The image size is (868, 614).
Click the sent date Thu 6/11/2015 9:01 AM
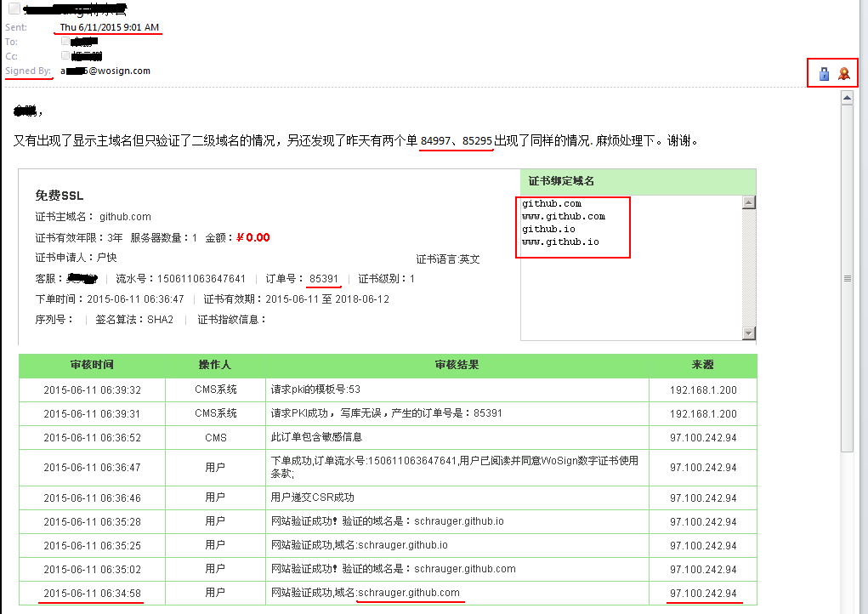[109, 27]
